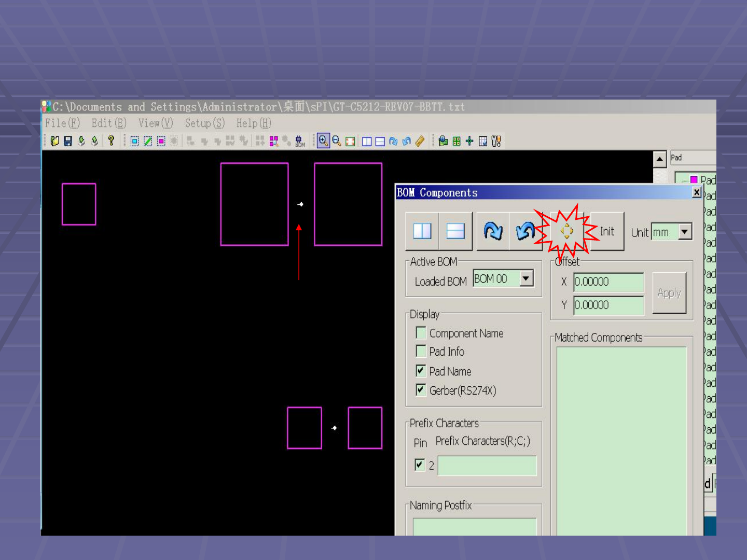Click the Offset X input field
This screenshot has height=560, width=747.
point(608,282)
